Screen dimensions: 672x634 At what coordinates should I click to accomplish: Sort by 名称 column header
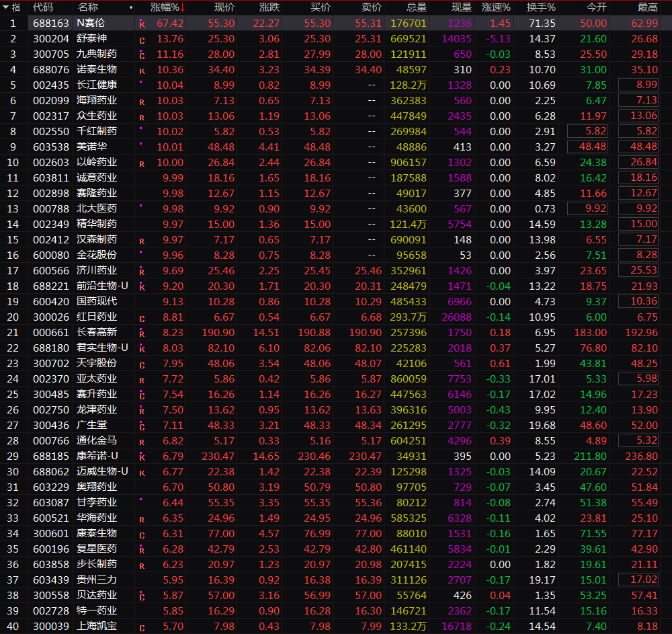point(87,7)
